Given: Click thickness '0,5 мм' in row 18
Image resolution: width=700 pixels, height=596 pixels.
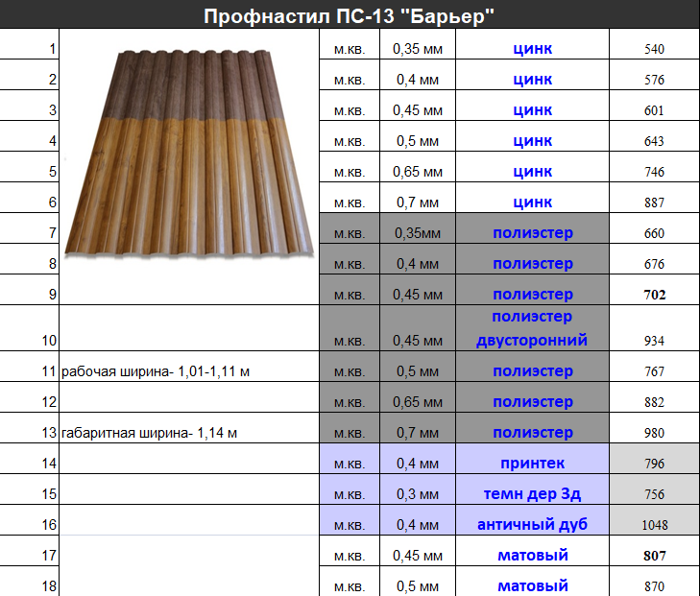Looking at the screenshot, I should pyautogui.click(x=418, y=586).
